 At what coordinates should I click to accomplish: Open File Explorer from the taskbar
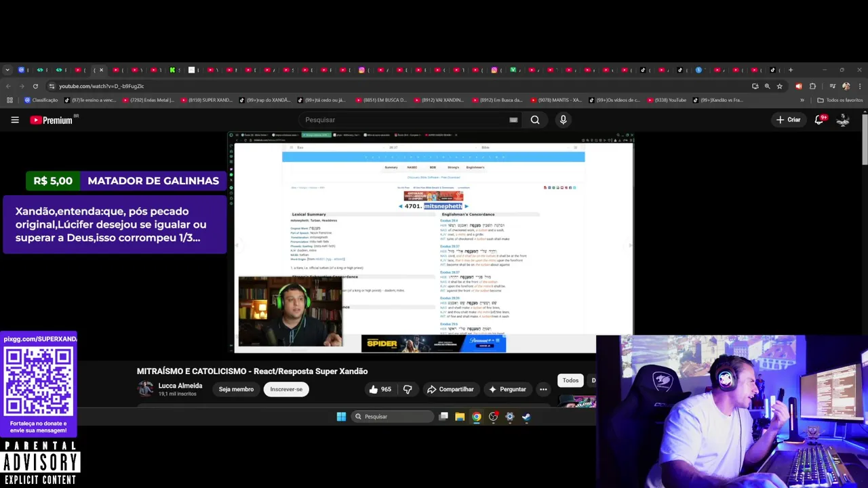(x=460, y=417)
